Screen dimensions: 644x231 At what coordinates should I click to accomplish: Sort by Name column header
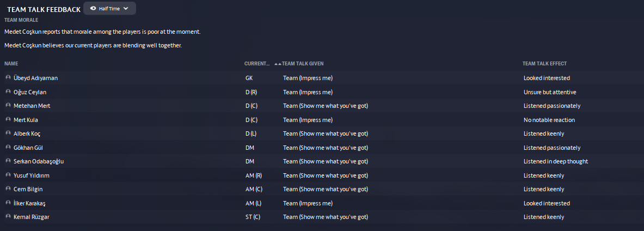click(11, 64)
